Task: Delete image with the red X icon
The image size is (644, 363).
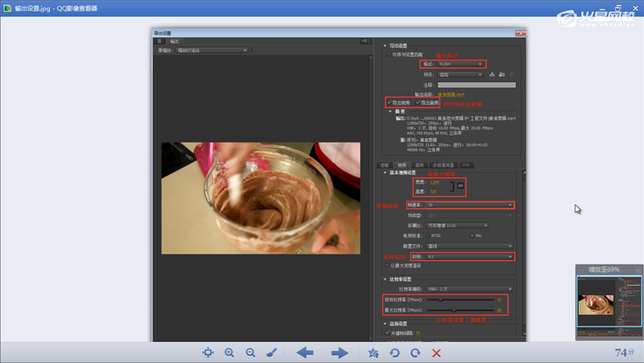Action: (436, 353)
